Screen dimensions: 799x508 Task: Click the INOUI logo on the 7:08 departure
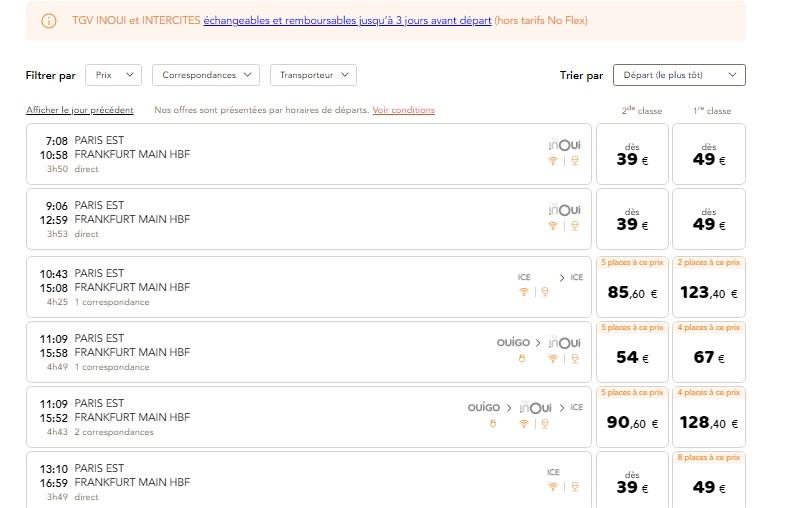564,145
